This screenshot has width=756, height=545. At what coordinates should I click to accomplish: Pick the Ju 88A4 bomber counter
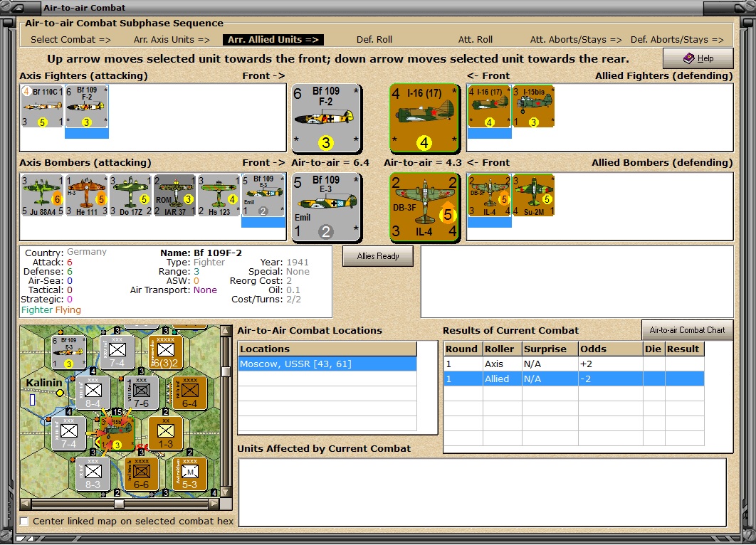pyautogui.click(x=42, y=195)
